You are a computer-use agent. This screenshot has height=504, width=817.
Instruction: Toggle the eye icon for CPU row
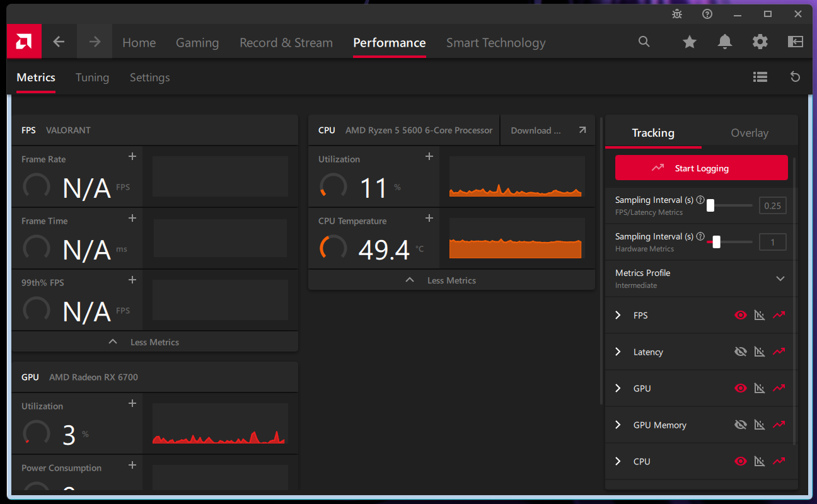coord(741,461)
